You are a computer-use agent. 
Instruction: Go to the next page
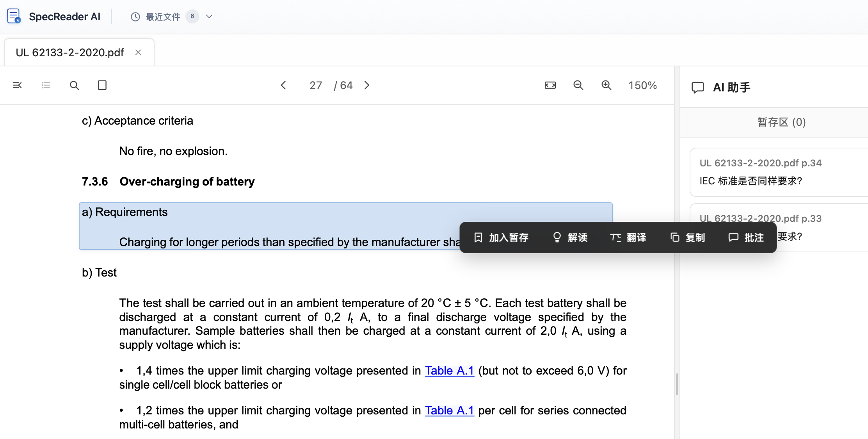pyautogui.click(x=367, y=85)
